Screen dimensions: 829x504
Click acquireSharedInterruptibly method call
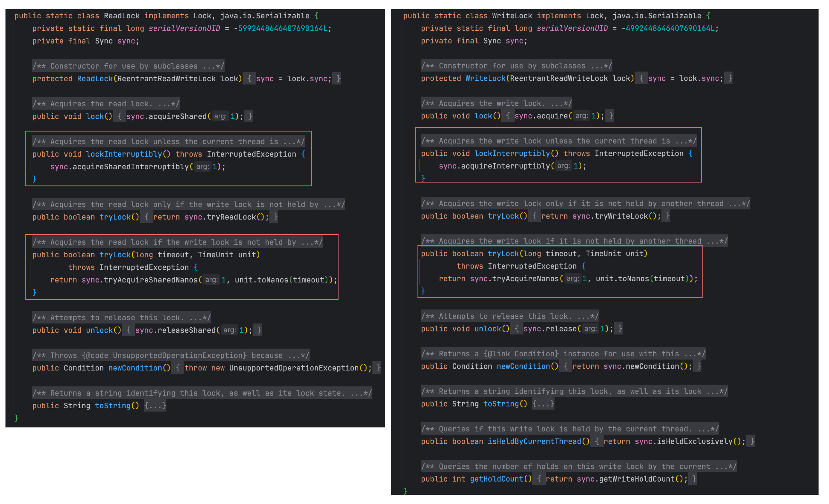[x=131, y=167]
